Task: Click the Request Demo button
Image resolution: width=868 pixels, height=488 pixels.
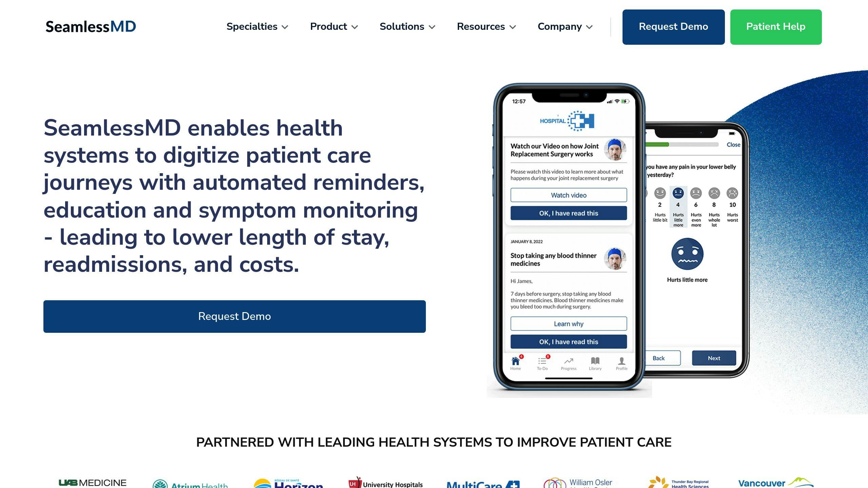Action: (x=673, y=27)
